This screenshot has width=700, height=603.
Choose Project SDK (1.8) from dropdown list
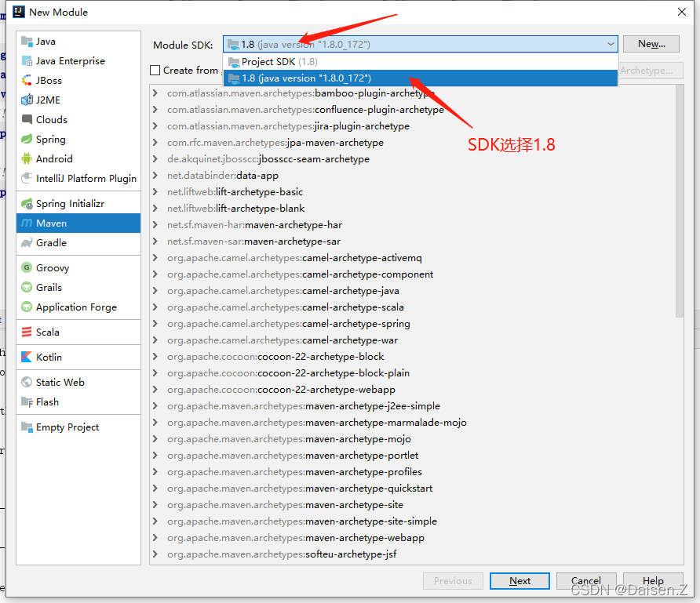click(420, 62)
